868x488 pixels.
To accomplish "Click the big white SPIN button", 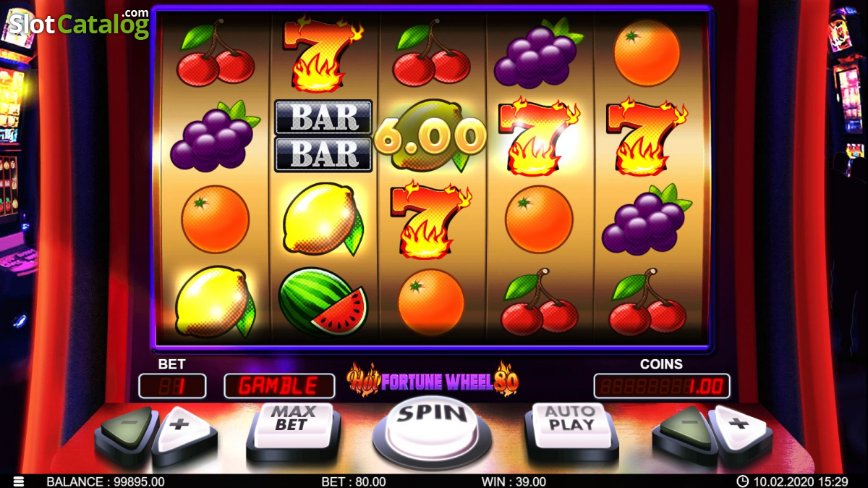I will pos(432,426).
